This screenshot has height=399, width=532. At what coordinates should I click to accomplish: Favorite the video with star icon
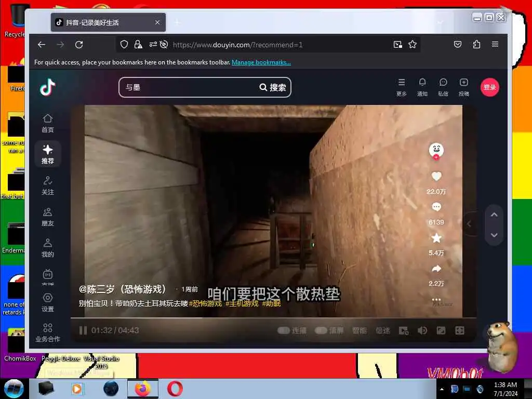(x=436, y=238)
